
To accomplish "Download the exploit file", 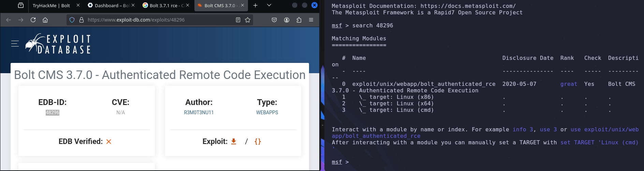I will (234, 141).
